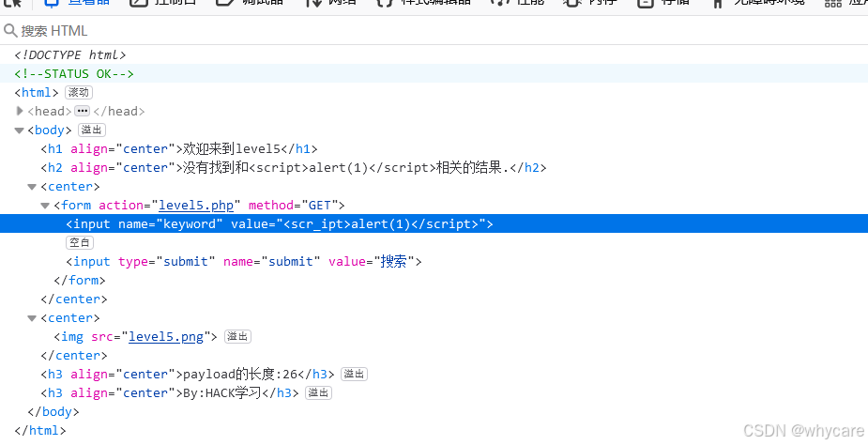
Task: Collapse the form action level5.php node
Action: click(45, 206)
